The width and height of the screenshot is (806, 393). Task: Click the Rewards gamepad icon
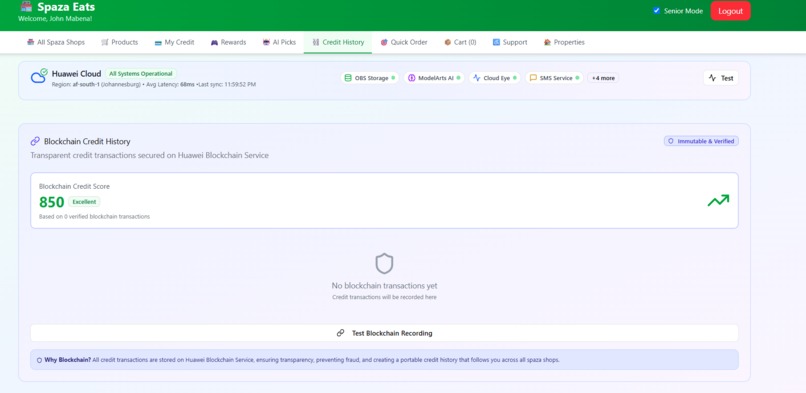click(214, 43)
